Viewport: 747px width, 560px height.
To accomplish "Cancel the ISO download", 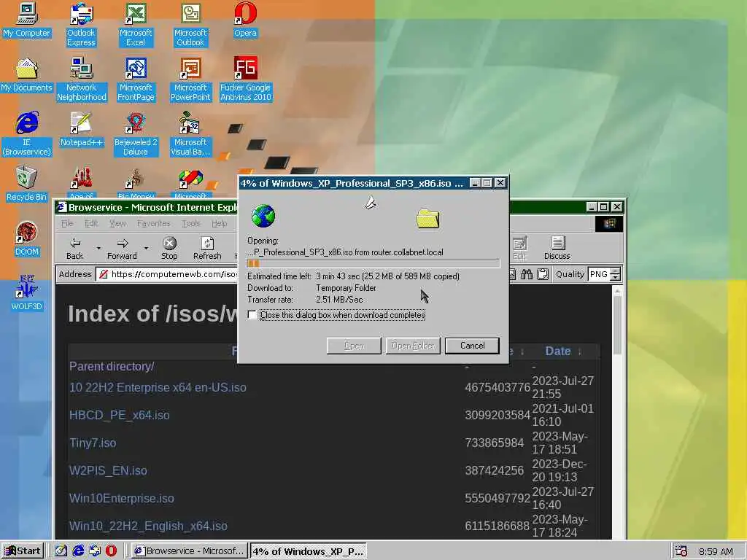I will [472, 346].
